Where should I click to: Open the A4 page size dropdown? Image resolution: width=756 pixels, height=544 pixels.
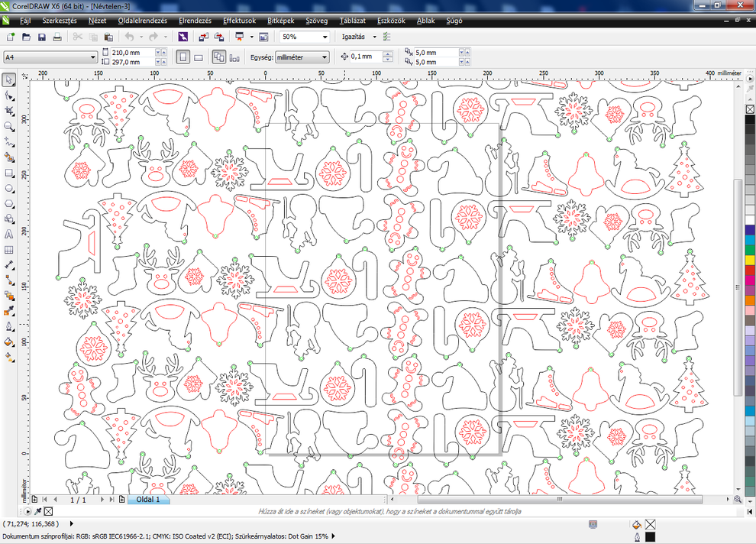pyautogui.click(x=93, y=57)
